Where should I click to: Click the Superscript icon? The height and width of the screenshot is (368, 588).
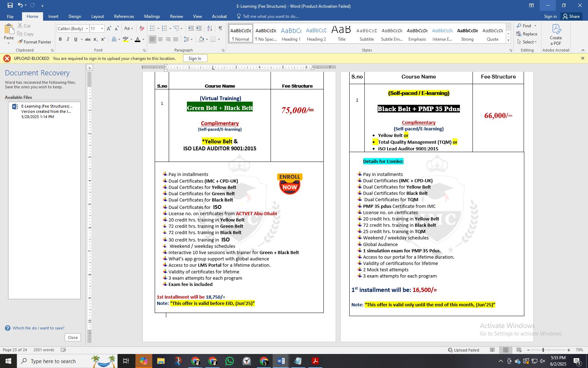click(103, 39)
